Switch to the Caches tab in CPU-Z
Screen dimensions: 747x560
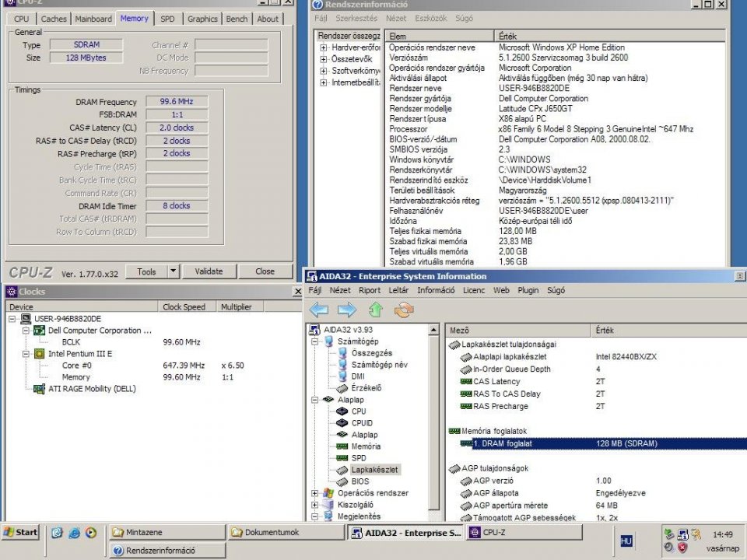click(x=54, y=19)
